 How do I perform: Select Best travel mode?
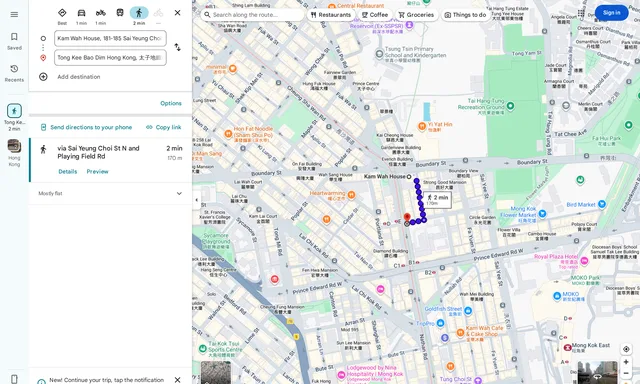pyautogui.click(x=62, y=16)
